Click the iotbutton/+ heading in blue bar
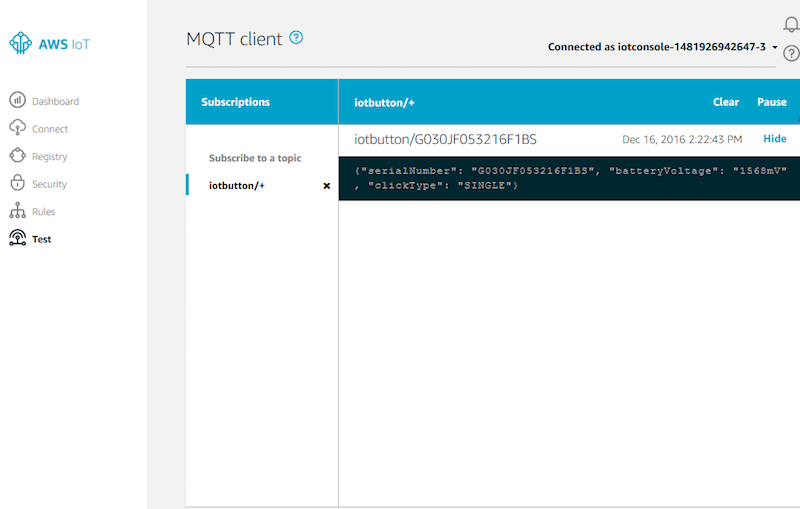 pyautogui.click(x=384, y=103)
